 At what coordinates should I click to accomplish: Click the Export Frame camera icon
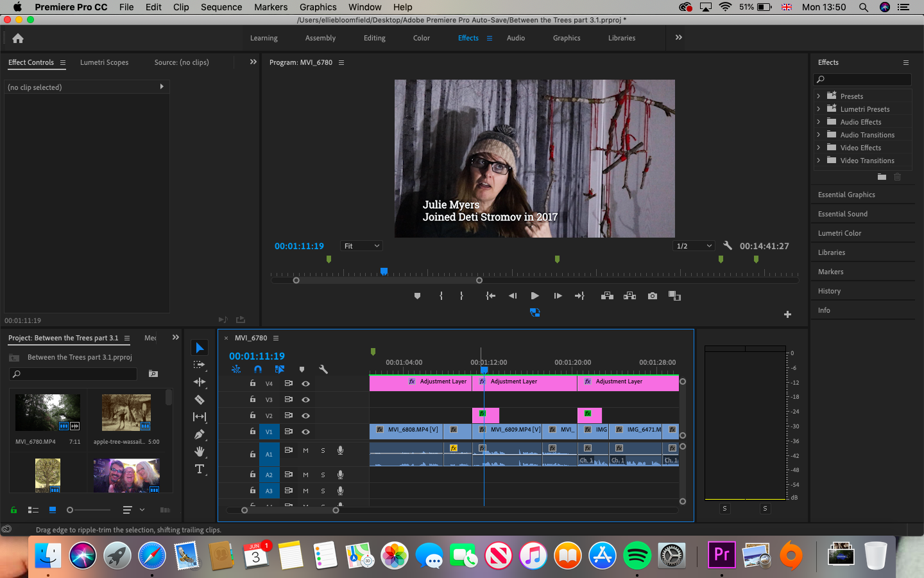click(652, 296)
